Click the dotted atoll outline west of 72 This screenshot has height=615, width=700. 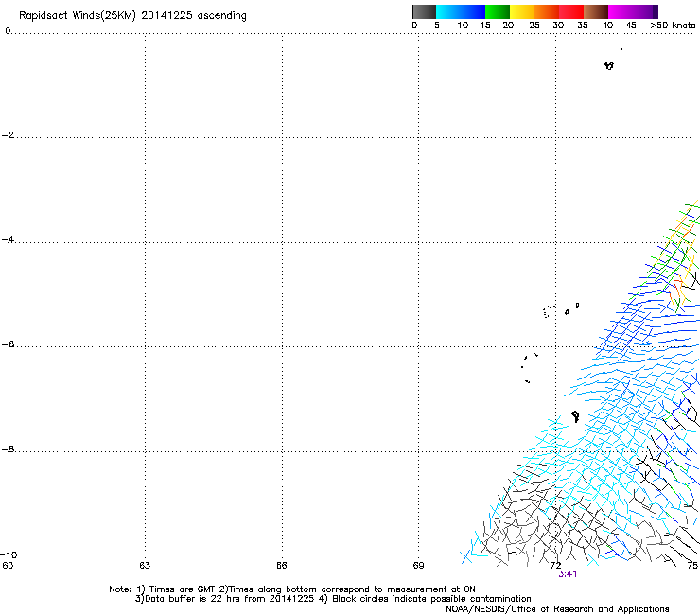click(549, 311)
